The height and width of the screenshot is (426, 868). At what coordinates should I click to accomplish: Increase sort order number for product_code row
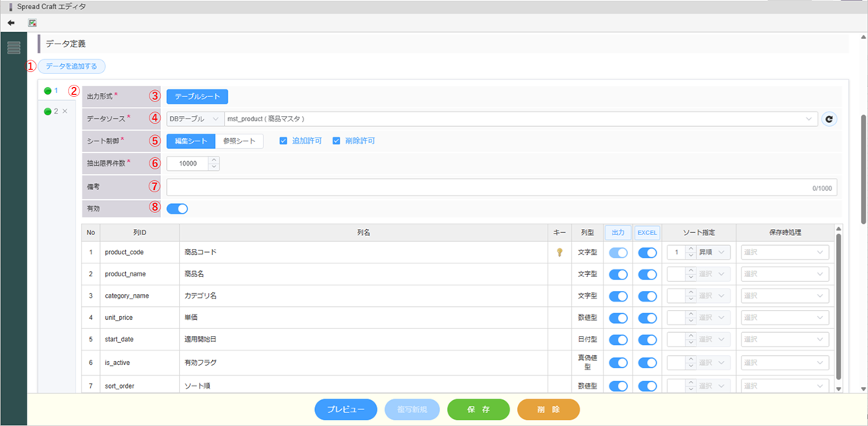(690, 249)
